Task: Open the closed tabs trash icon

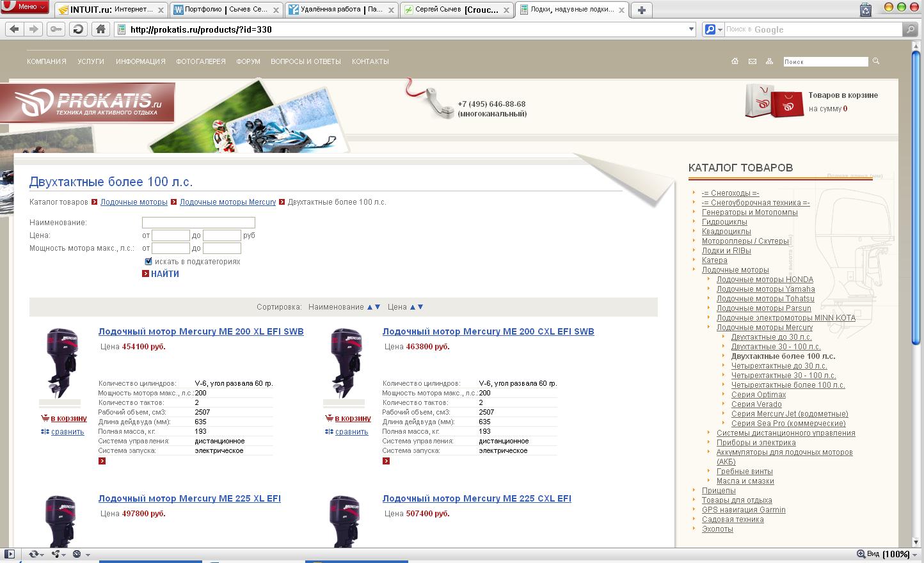Action: point(865,9)
